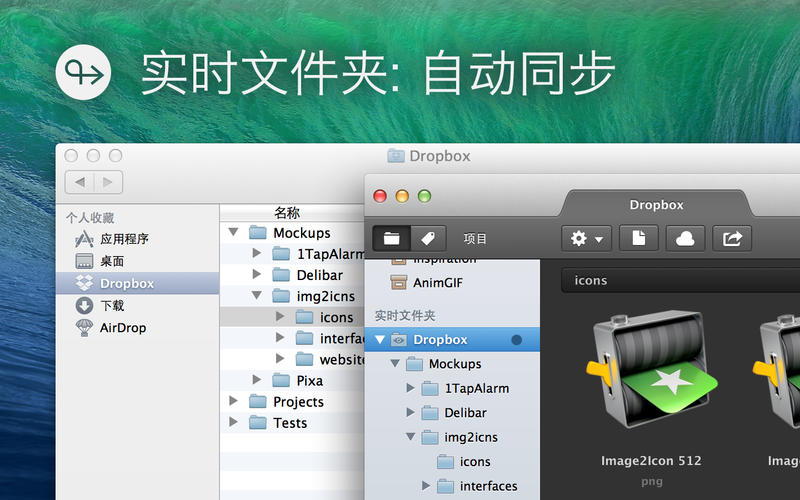Collapse Mockups folder in Pixa sidebar
The height and width of the screenshot is (500, 800).
[395, 364]
